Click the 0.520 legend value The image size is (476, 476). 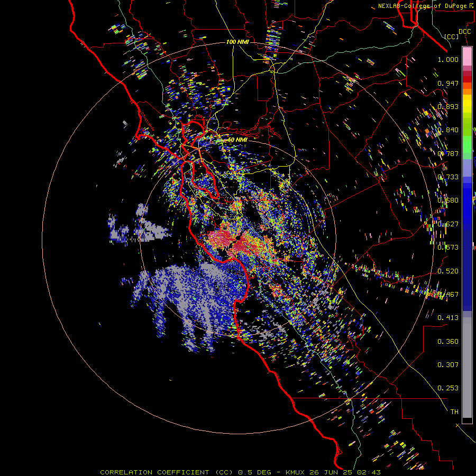click(448, 271)
